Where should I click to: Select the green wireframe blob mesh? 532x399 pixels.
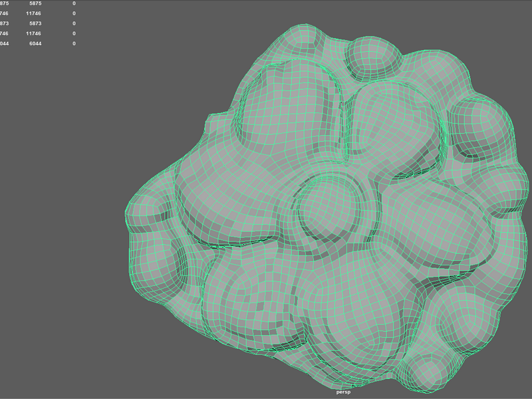click(326, 210)
